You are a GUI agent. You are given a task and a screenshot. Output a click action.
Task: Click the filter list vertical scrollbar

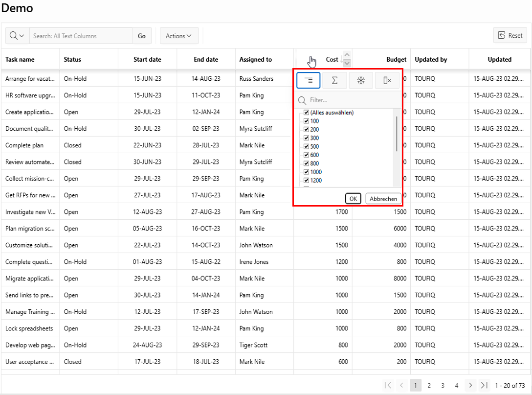pos(397,135)
